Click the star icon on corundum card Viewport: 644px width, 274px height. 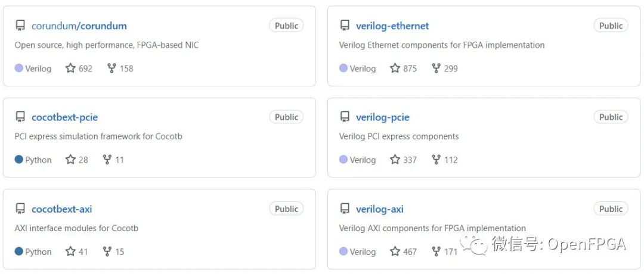pyautogui.click(x=70, y=68)
